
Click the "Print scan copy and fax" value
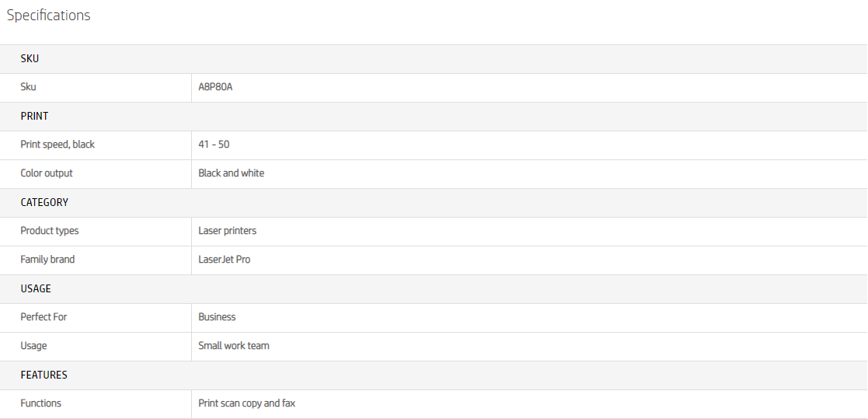click(246, 403)
